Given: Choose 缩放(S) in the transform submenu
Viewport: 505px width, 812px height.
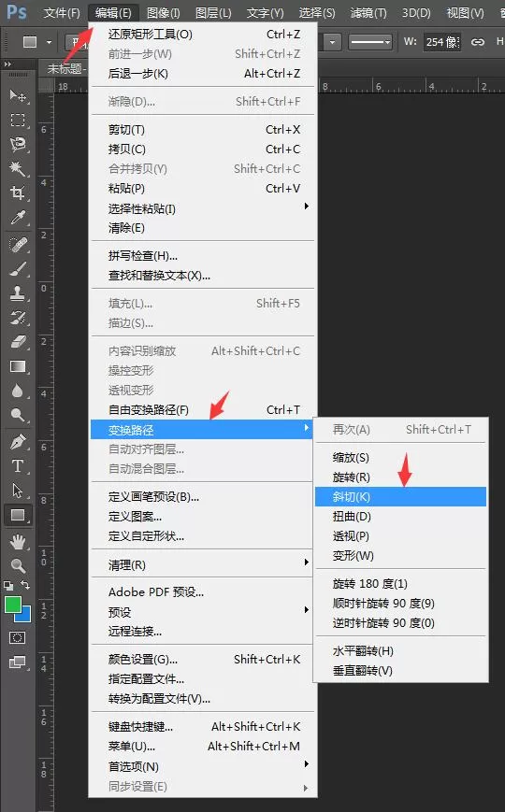Looking at the screenshot, I should 401,457.
